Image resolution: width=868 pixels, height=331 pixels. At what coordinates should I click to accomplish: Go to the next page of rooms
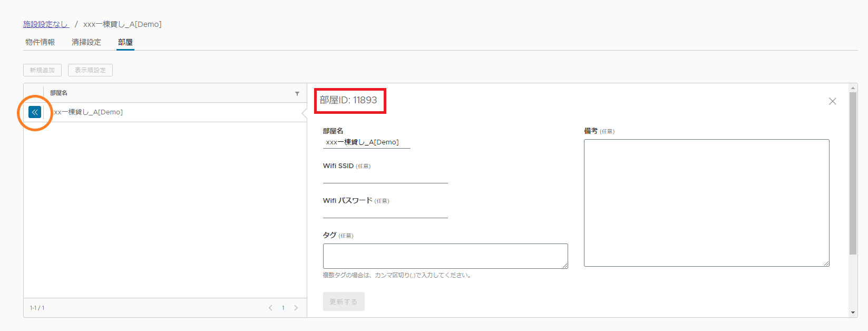coord(296,308)
